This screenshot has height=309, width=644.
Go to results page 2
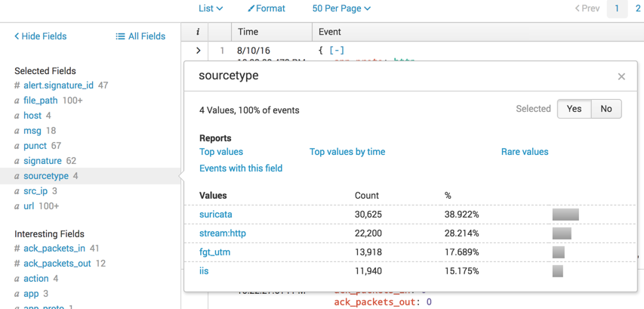(638, 9)
